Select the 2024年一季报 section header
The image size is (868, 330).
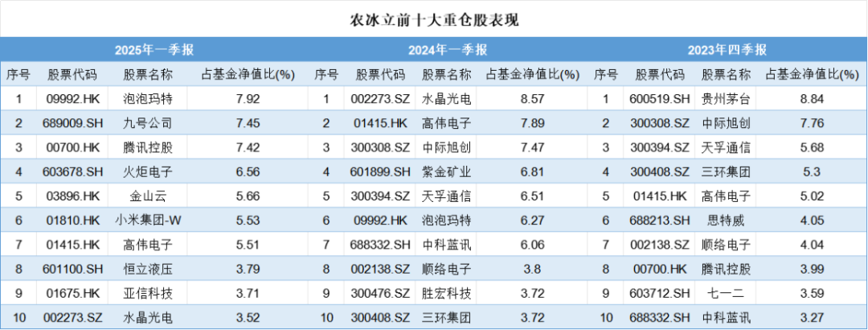(x=448, y=51)
